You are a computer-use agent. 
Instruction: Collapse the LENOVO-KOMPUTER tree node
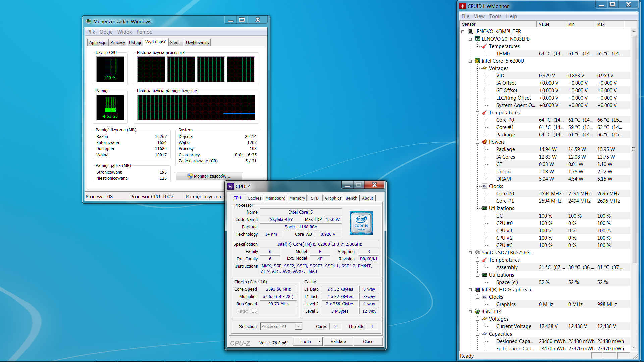[463, 32]
